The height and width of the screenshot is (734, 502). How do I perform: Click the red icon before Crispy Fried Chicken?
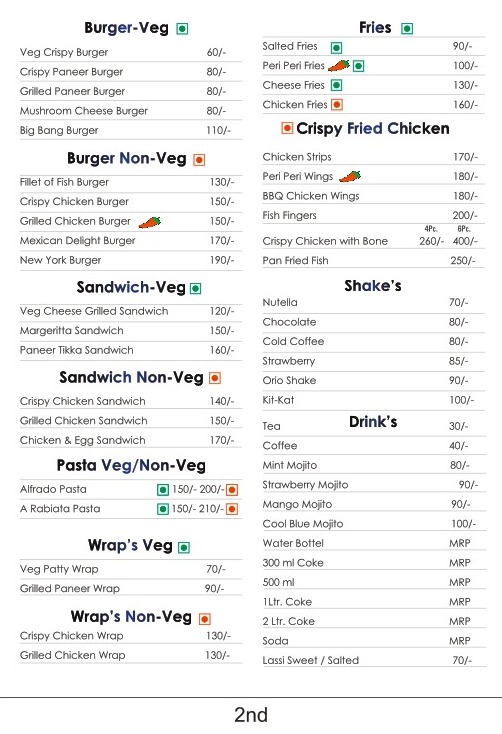[287, 128]
